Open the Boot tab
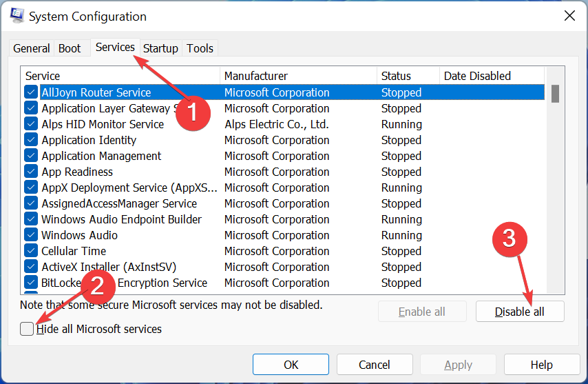 (x=70, y=48)
